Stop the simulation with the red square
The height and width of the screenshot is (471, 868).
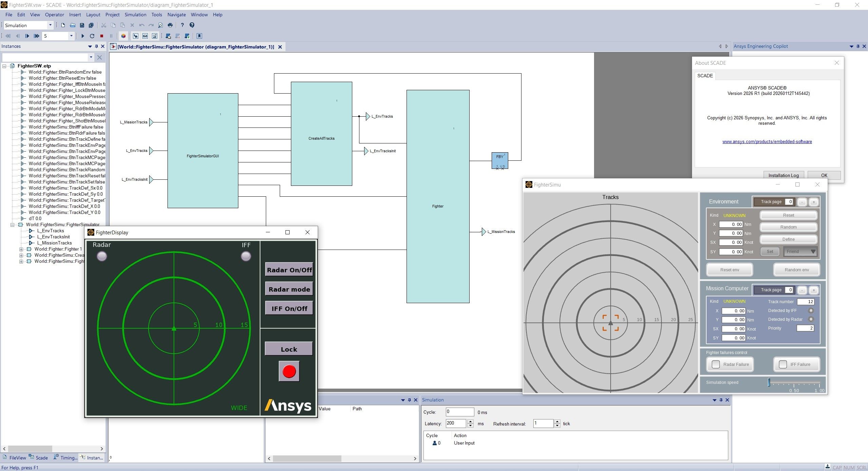101,36
